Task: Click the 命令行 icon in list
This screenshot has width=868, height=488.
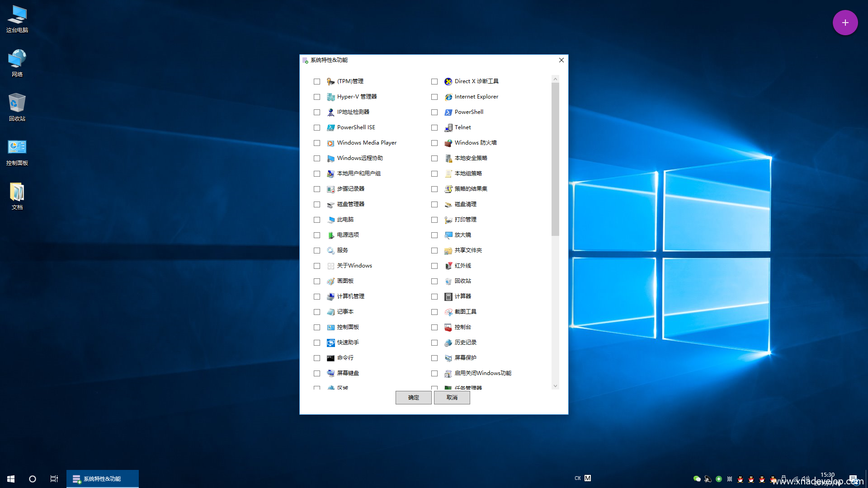Action: point(330,358)
